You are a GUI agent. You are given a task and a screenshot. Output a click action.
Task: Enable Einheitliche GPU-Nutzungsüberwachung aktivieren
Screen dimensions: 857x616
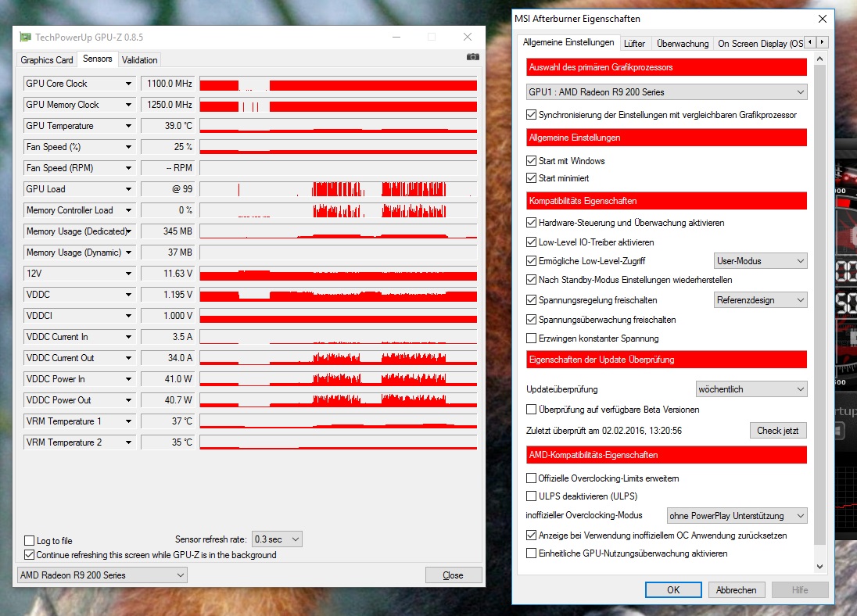[x=531, y=553]
